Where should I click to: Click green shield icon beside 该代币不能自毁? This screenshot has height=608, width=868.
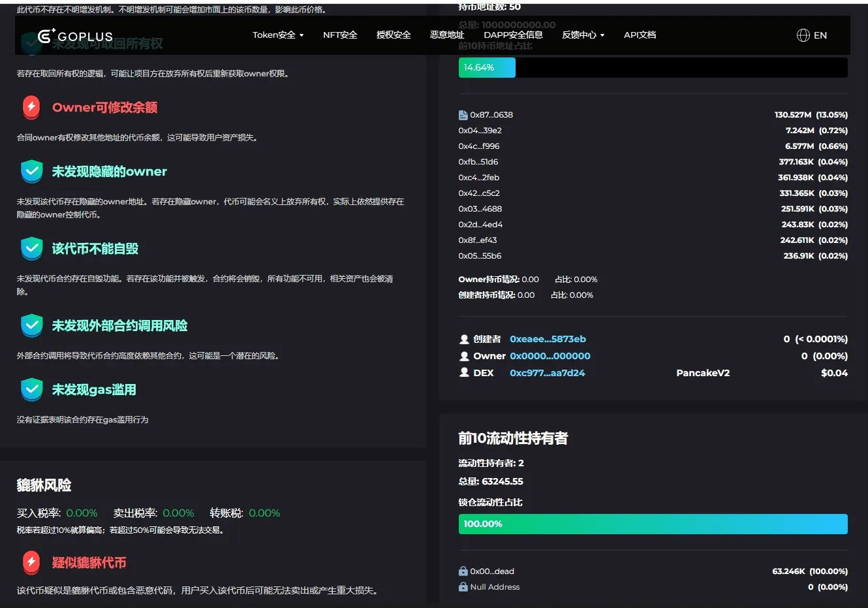pos(31,248)
